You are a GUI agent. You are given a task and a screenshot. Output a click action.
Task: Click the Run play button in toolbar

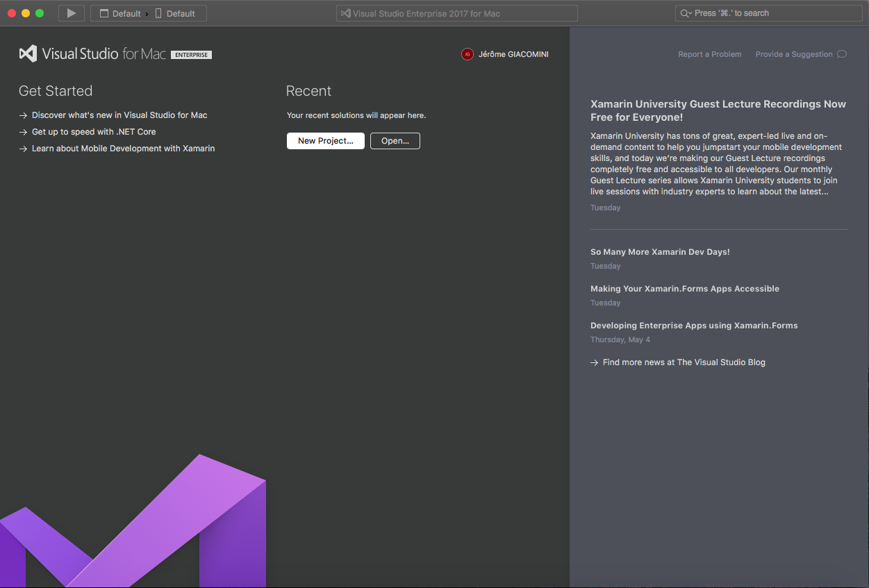pyautogui.click(x=72, y=13)
